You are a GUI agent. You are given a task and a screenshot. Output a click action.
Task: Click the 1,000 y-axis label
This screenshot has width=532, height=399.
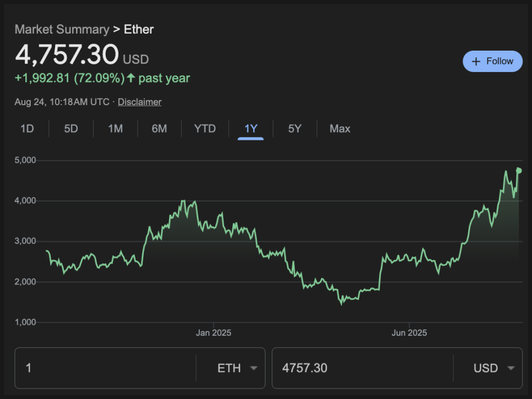point(25,322)
